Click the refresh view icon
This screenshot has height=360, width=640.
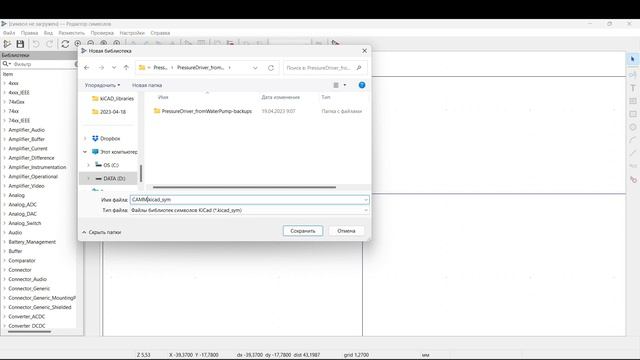point(65,44)
